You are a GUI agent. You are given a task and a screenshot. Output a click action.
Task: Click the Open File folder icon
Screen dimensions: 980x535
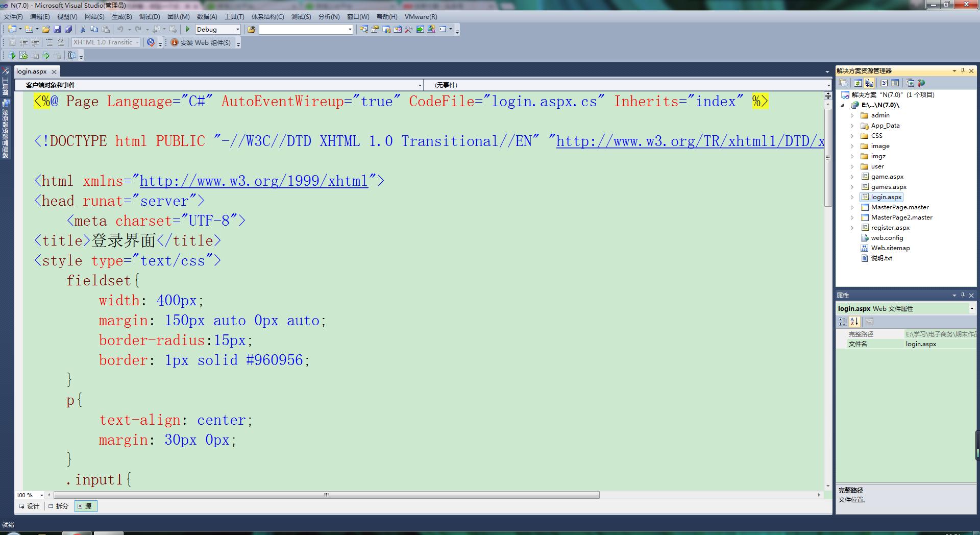pyautogui.click(x=46, y=30)
